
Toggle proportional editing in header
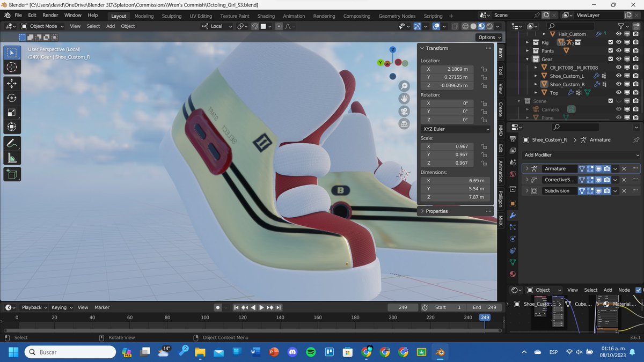coord(279,26)
